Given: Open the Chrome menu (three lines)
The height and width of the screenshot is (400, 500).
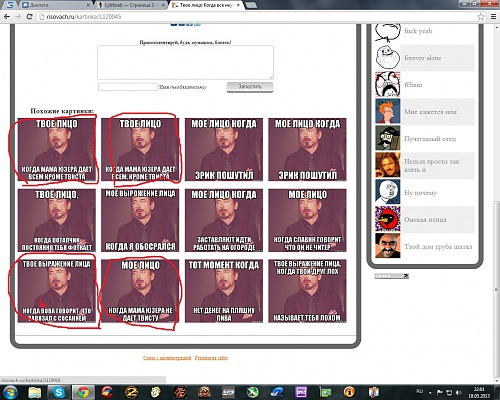Looking at the screenshot, I should (x=493, y=16).
